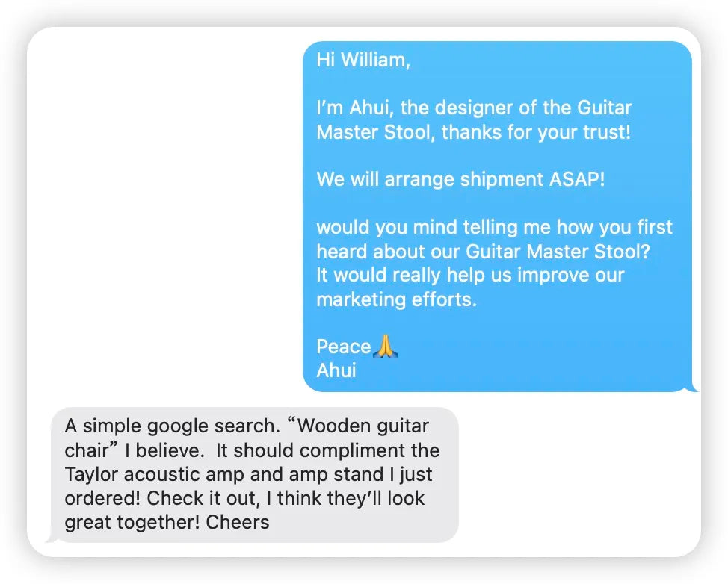This screenshot has width=728, height=584.
Task: Click the final "Ahui" signature line
Action: tap(336, 370)
